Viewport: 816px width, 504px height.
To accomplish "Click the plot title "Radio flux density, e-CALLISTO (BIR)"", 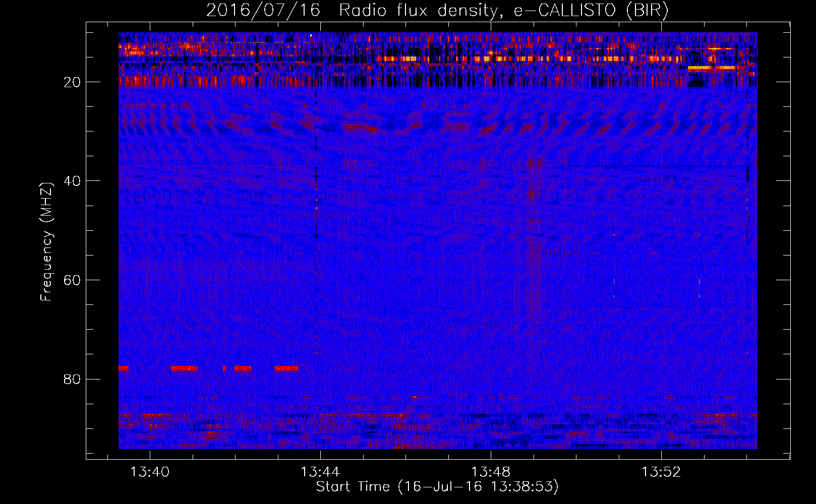I will tap(503, 10).
